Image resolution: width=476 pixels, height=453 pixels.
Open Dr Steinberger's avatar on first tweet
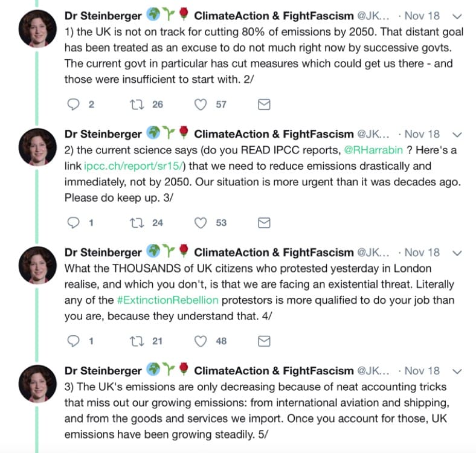pyautogui.click(x=37, y=28)
